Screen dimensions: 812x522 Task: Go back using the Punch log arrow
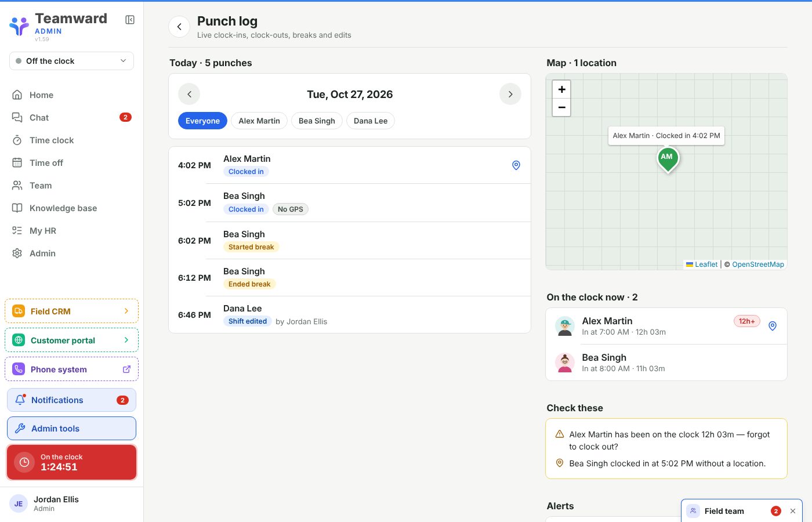point(179,27)
